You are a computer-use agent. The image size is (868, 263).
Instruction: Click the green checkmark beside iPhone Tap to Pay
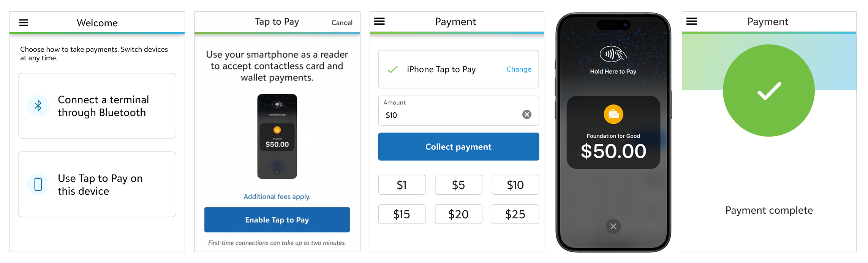click(391, 70)
